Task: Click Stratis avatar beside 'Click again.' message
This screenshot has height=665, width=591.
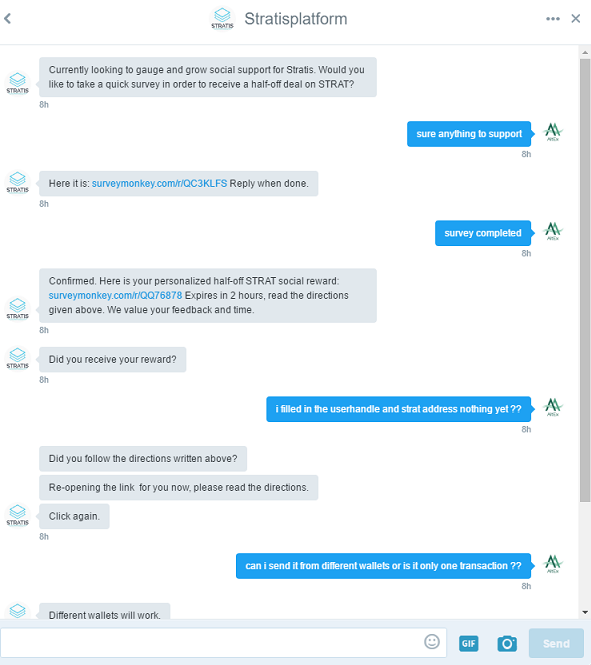Action: tap(17, 516)
